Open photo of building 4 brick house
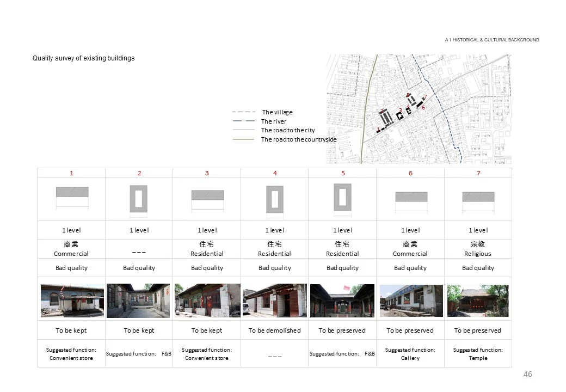Image resolution: width=566 pixels, height=392 pixels. (275, 301)
